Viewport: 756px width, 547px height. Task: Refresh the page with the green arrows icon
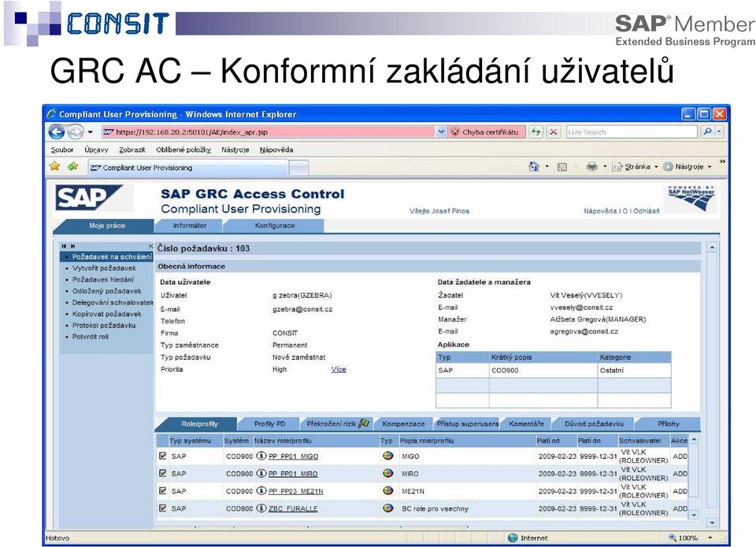pyautogui.click(x=535, y=131)
